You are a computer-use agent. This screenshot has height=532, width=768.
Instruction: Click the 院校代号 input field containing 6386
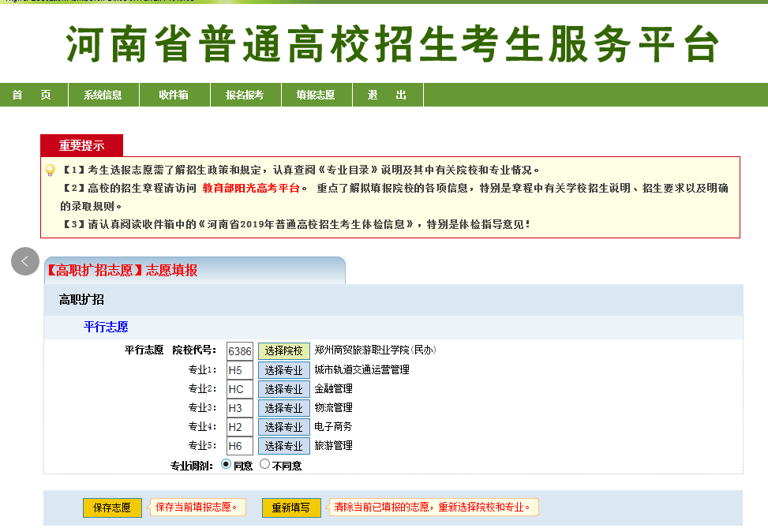(239, 351)
